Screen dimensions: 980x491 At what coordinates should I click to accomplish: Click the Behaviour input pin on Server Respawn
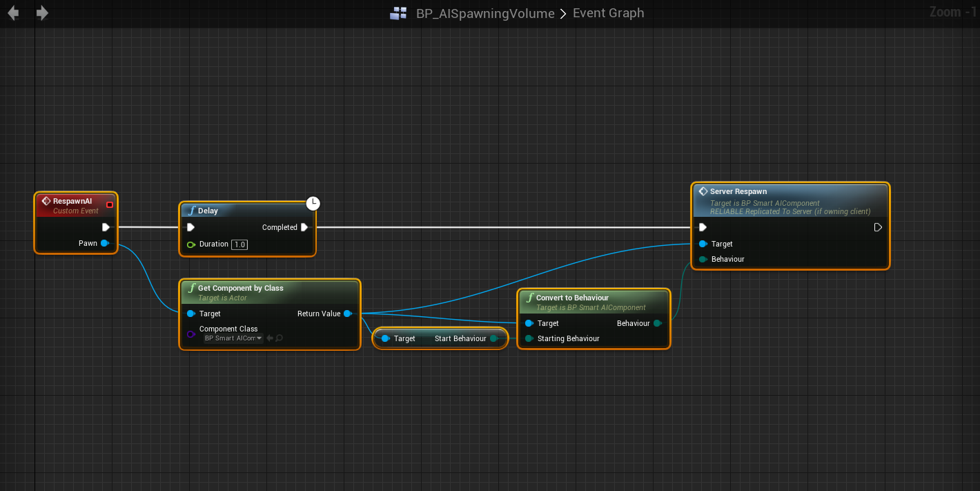[x=703, y=259]
